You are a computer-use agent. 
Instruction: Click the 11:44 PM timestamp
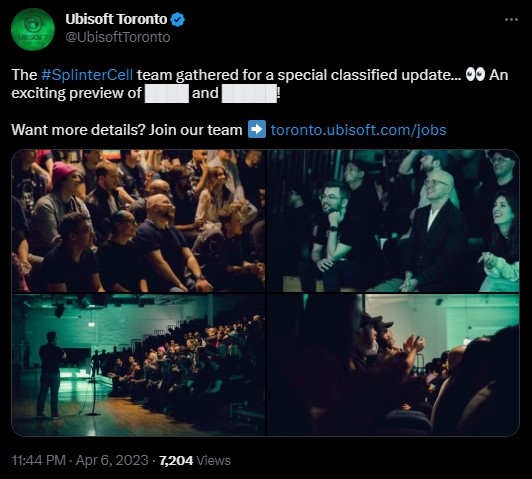point(38,460)
